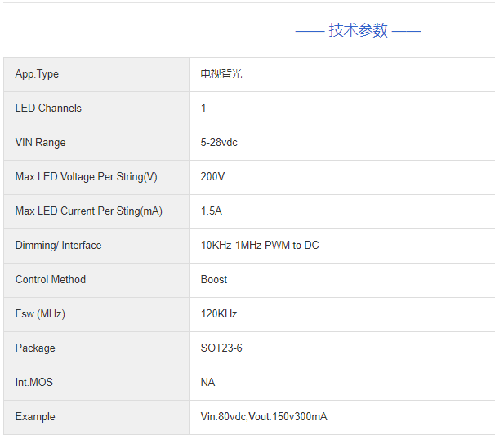
Task: Select the LED Channels label
Action: [48, 109]
